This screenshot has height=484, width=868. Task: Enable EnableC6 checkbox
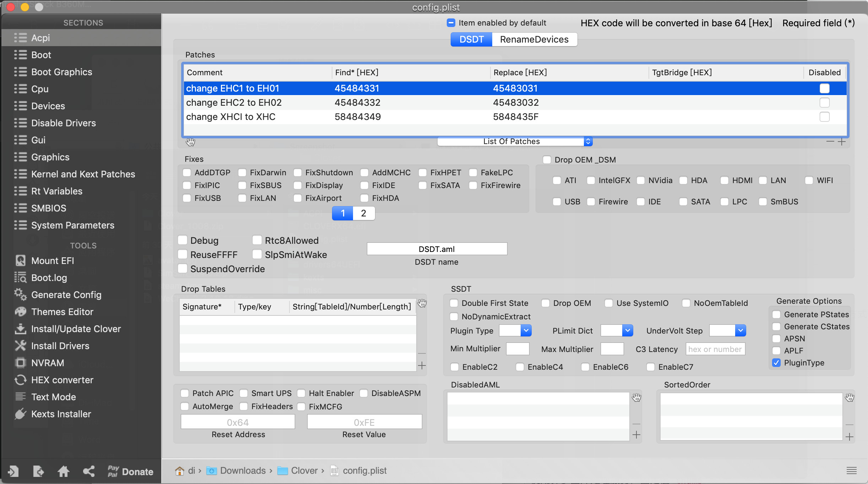(x=585, y=367)
